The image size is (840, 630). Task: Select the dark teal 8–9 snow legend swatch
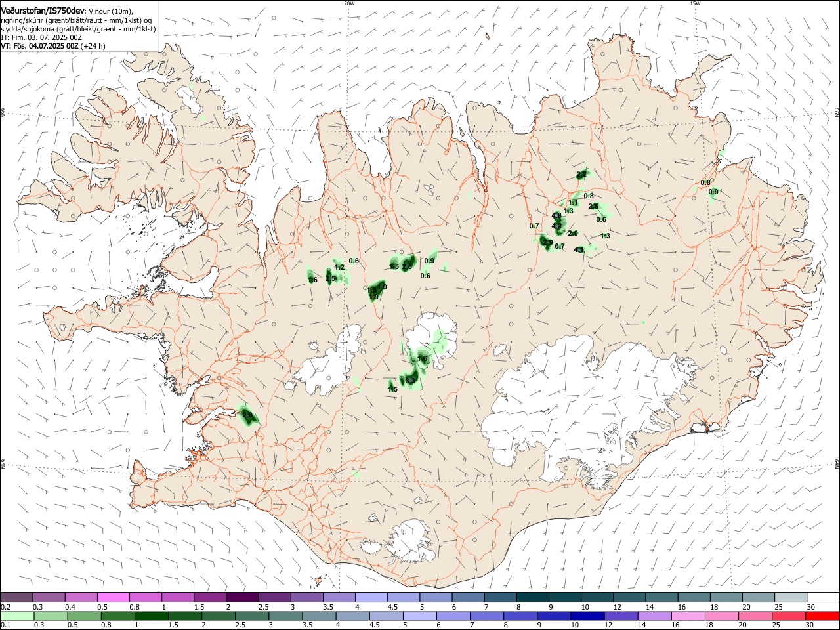point(533,597)
